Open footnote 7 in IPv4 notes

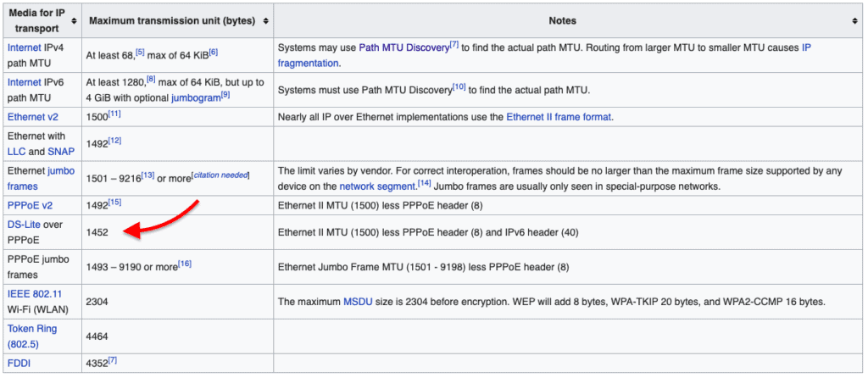click(454, 45)
